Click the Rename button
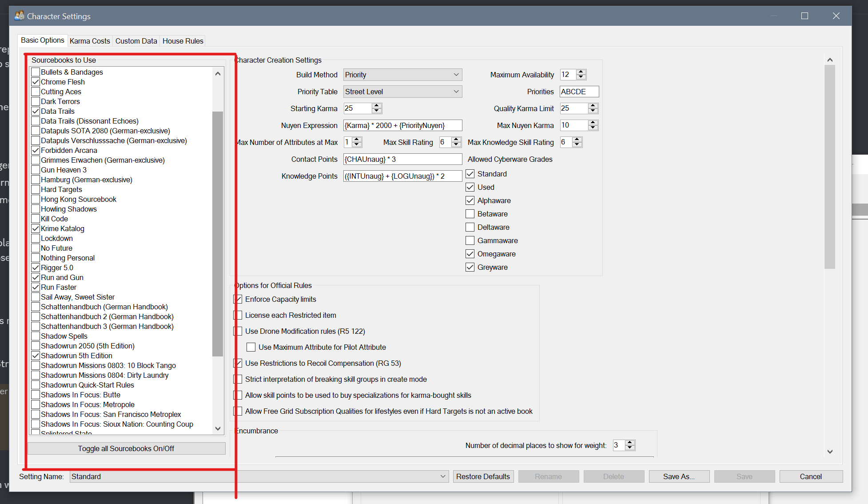Viewport: 868px width, 504px height. (x=548, y=476)
